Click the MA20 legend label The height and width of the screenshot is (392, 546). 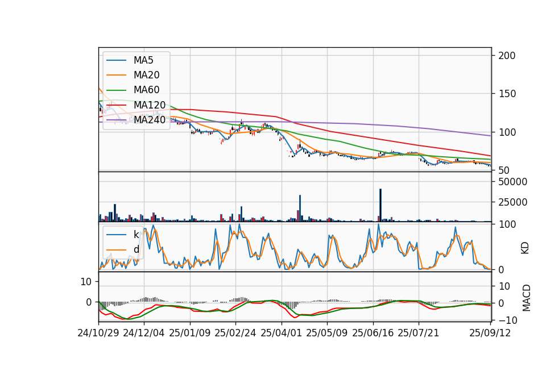coord(146,75)
